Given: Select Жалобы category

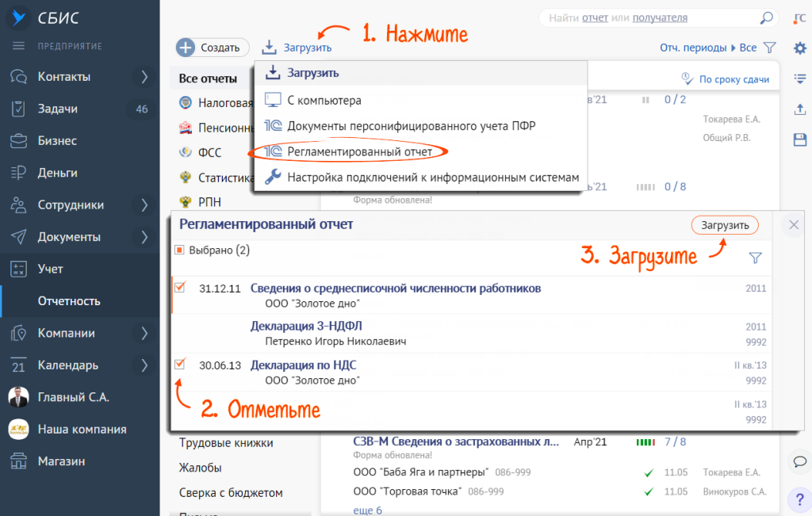Looking at the screenshot, I should click(x=200, y=468).
